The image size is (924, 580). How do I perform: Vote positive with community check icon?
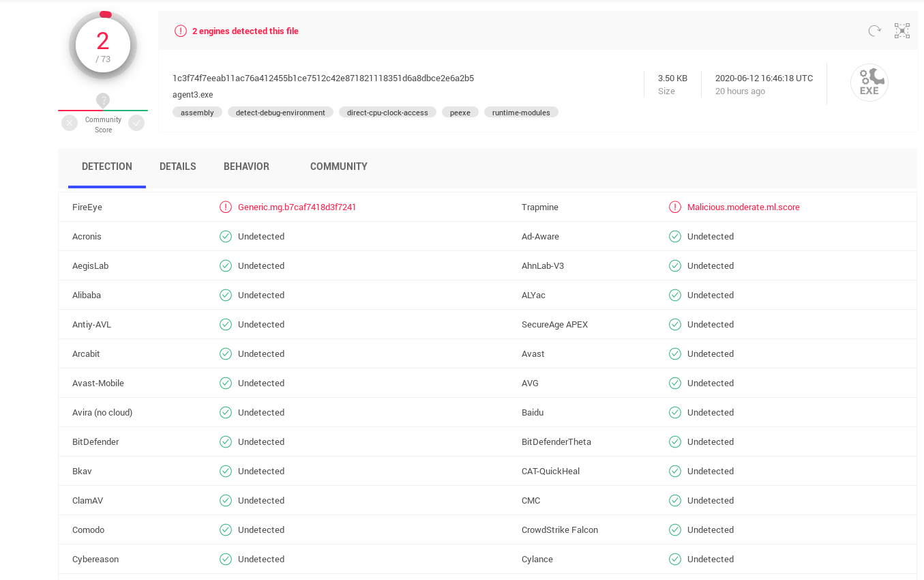click(136, 123)
